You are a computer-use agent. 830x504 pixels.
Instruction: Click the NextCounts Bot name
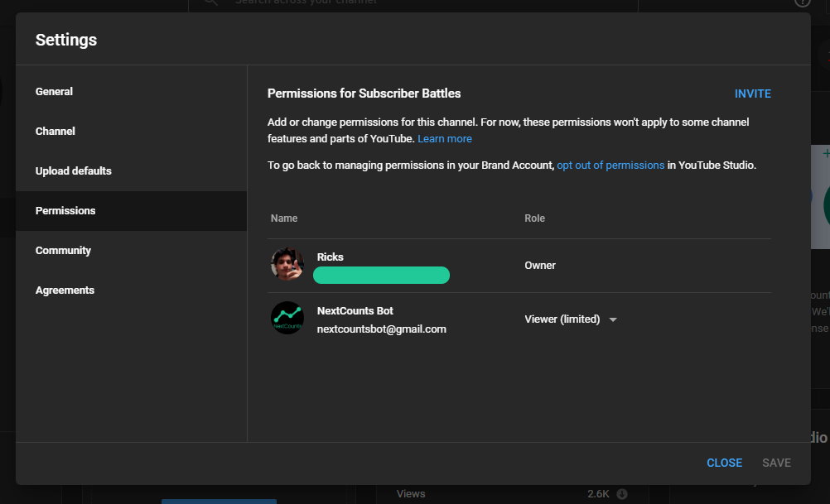tap(355, 311)
